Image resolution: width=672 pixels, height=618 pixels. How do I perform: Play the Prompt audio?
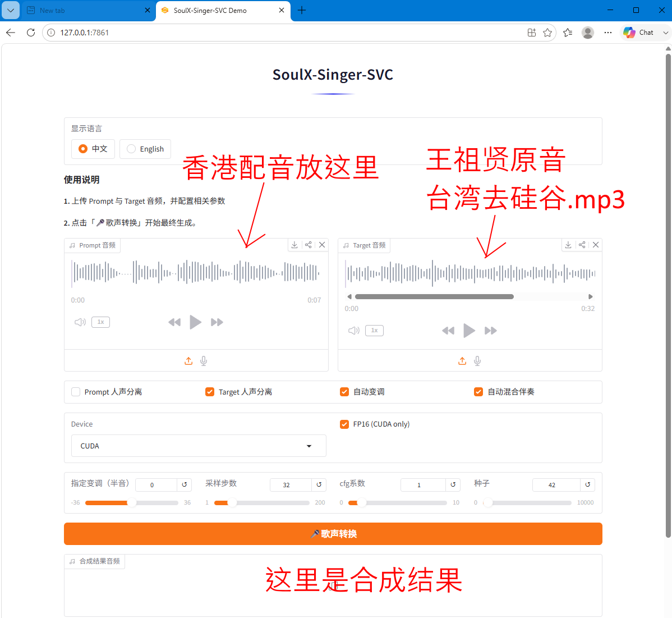[195, 322]
